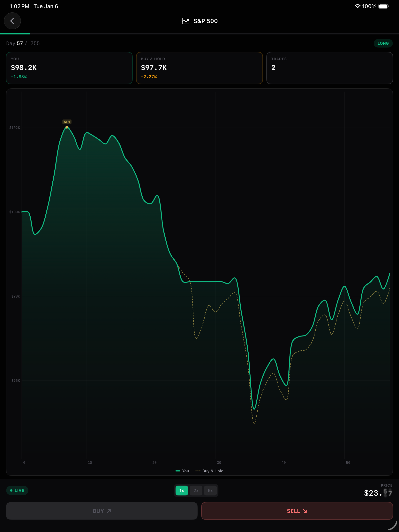Click the x-axis label 30
The height and width of the screenshot is (532, 399).
coord(219,462)
